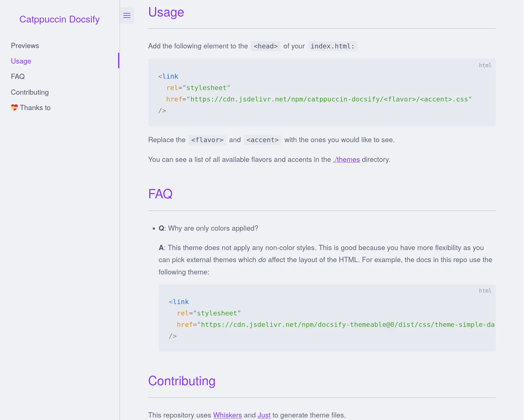Go to Previews in the sidebar
524x420 pixels.
coord(25,46)
